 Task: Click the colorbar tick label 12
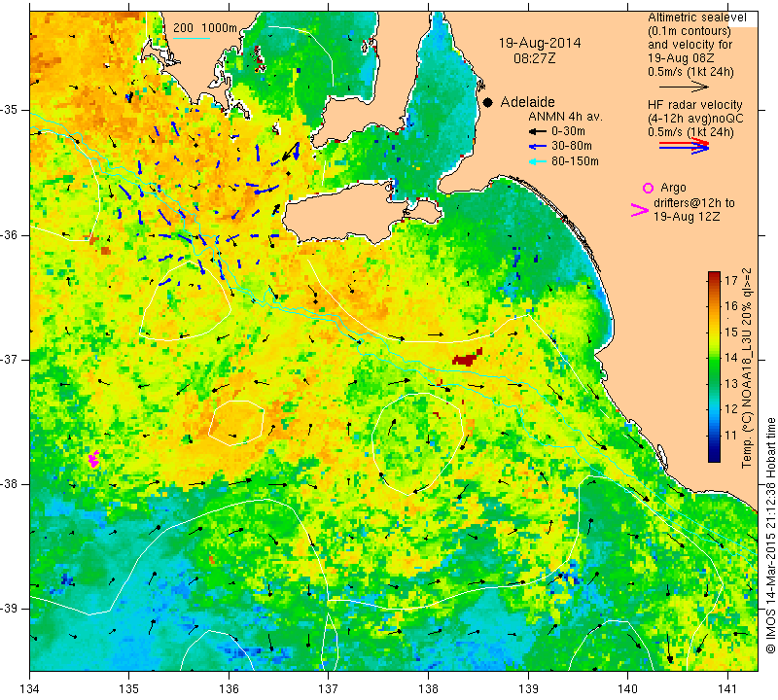[x=731, y=409]
